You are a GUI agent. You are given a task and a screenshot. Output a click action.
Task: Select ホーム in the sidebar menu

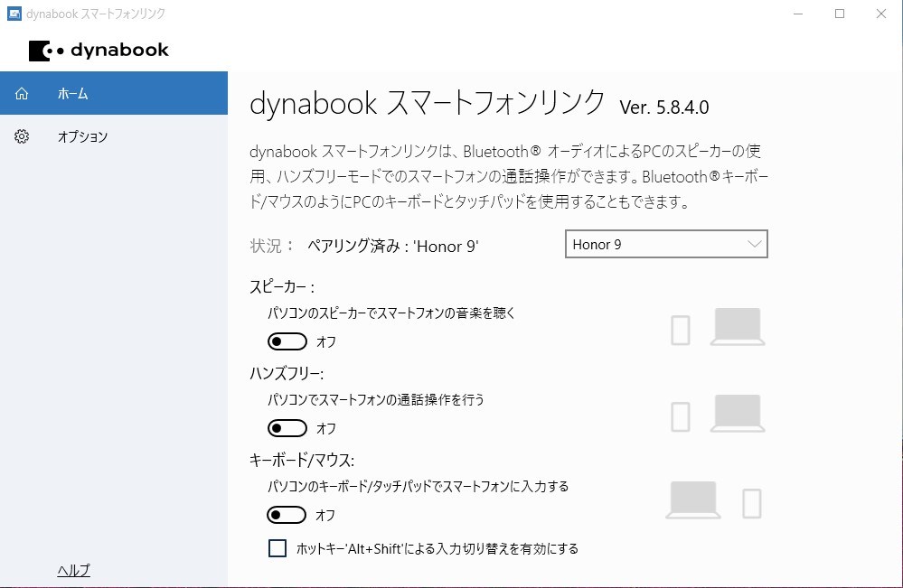(72, 93)
